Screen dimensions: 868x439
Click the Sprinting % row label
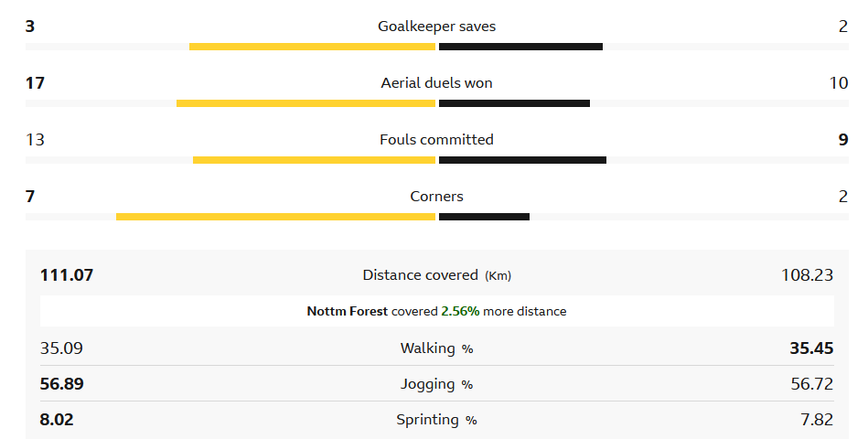[436, 420]
